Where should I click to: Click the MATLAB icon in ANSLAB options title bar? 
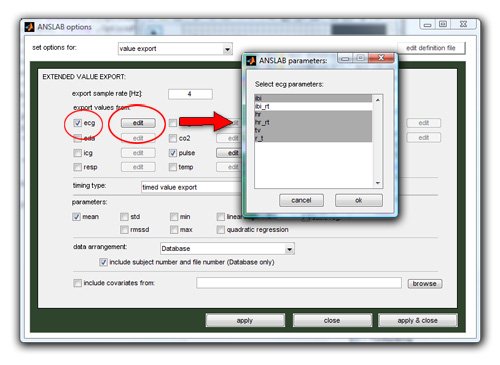(x=29, y=27)
